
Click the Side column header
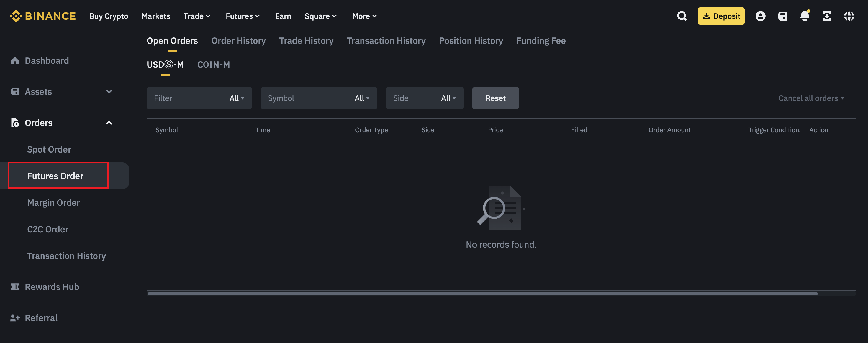428,130
